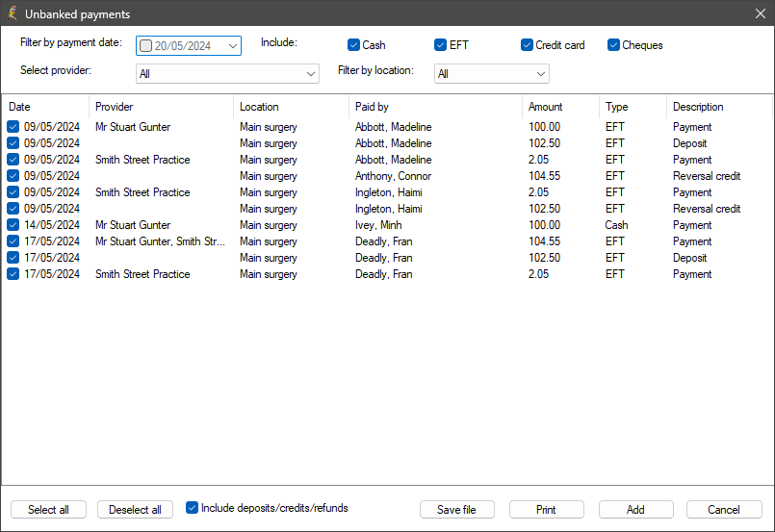Toggle Include deposits/credits/refunds checkbox
Screen dimensions: 775x532
(x=192, y=507)
